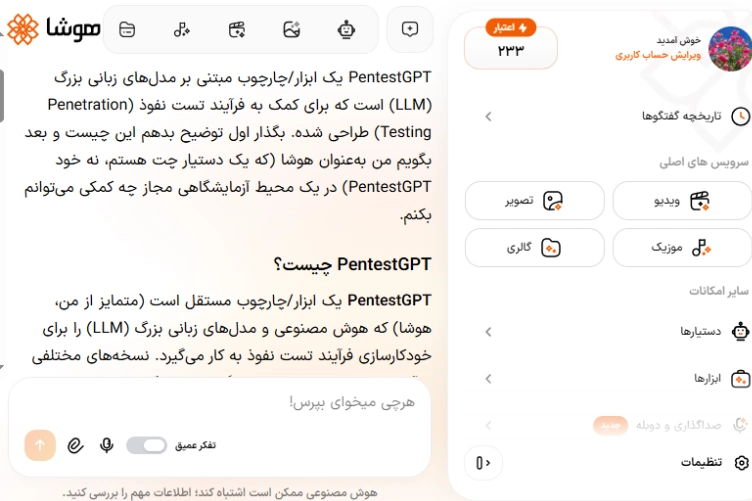The width and height of the screenshot is (752, 501).
Task: Open the تصویر service button
Action: click(535, 200)
